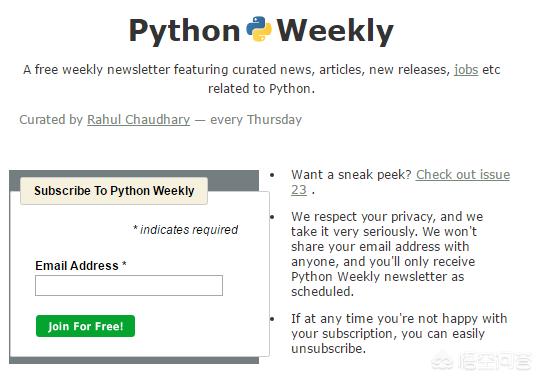Click the bullet before sneak peek item
This screenshot has height=380, width=542.
point(272,175)
